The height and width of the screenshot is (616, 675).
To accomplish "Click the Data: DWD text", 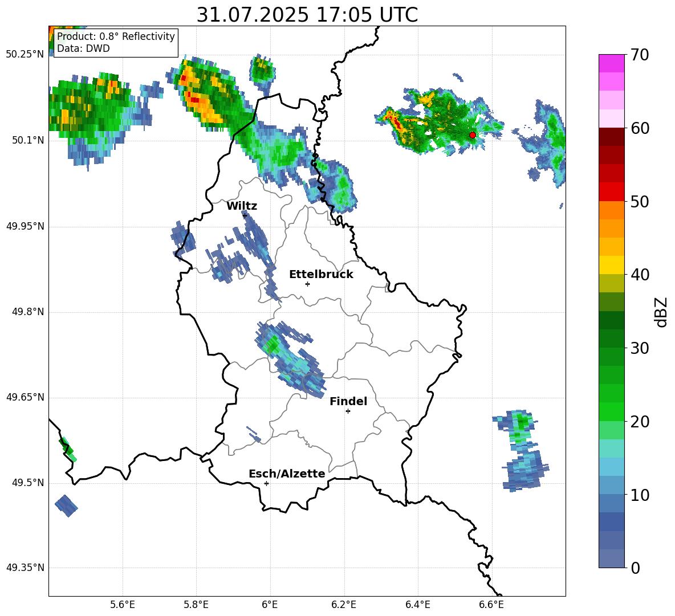I will click(83, 48).
